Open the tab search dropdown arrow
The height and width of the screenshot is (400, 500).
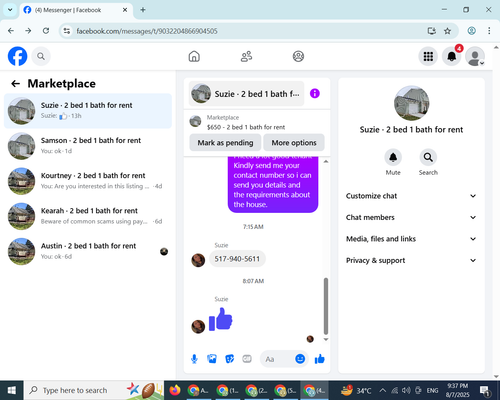[10, 10]
